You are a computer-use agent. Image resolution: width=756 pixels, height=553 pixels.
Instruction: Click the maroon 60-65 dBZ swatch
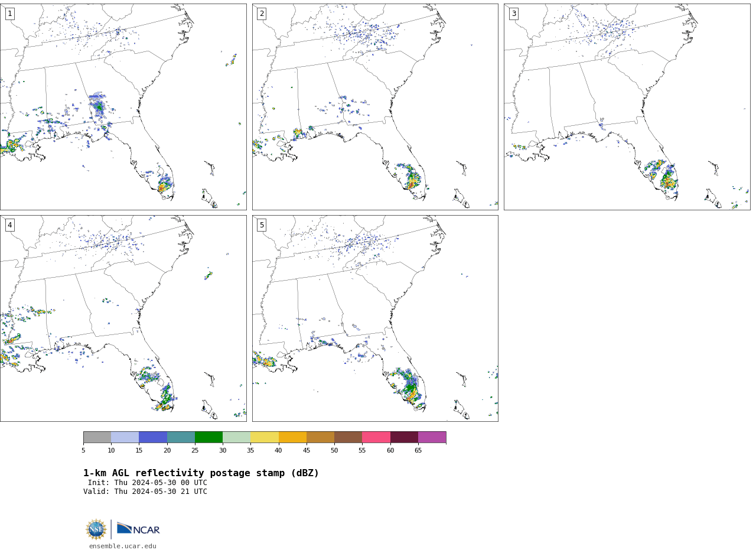(404, 437)
